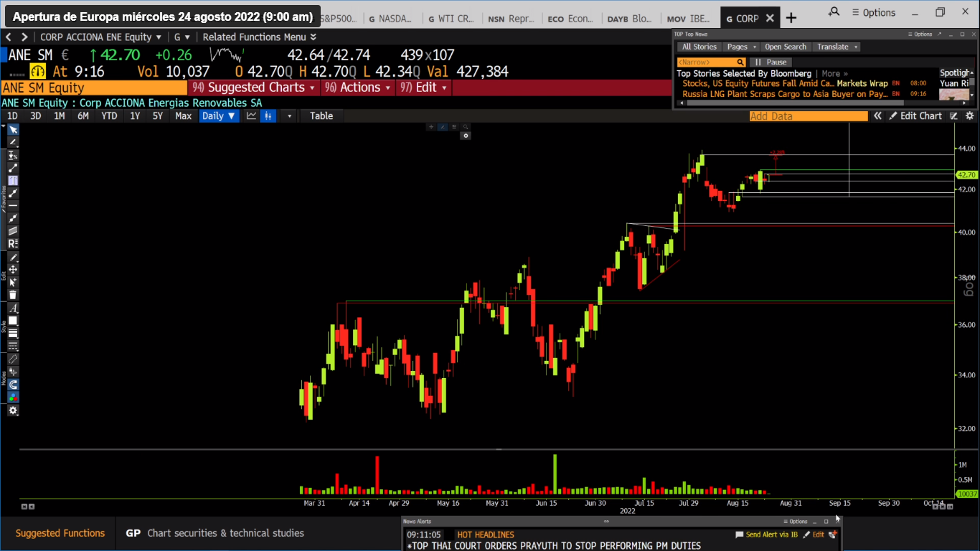The height and width of the screenshot is (551, 980).
Task: Select the percent change measure tool
Action: [x=13, y=155]
